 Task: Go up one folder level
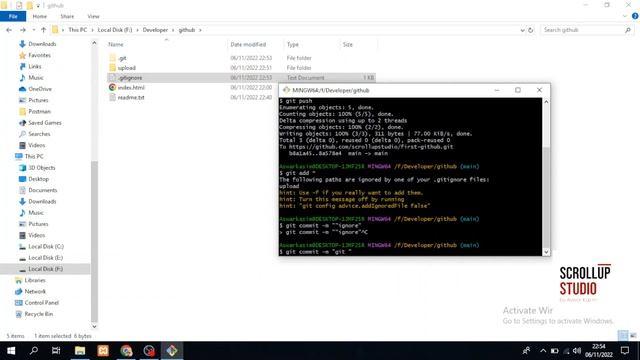pos(43,30)
